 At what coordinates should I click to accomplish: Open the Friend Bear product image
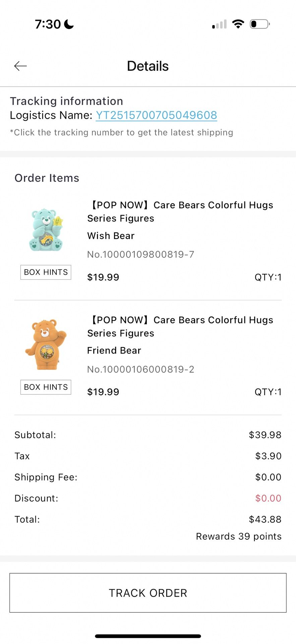click(46, 344)
